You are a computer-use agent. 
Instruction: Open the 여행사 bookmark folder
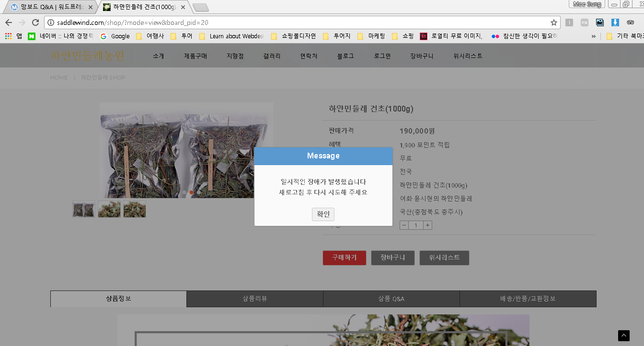point(150,36)
